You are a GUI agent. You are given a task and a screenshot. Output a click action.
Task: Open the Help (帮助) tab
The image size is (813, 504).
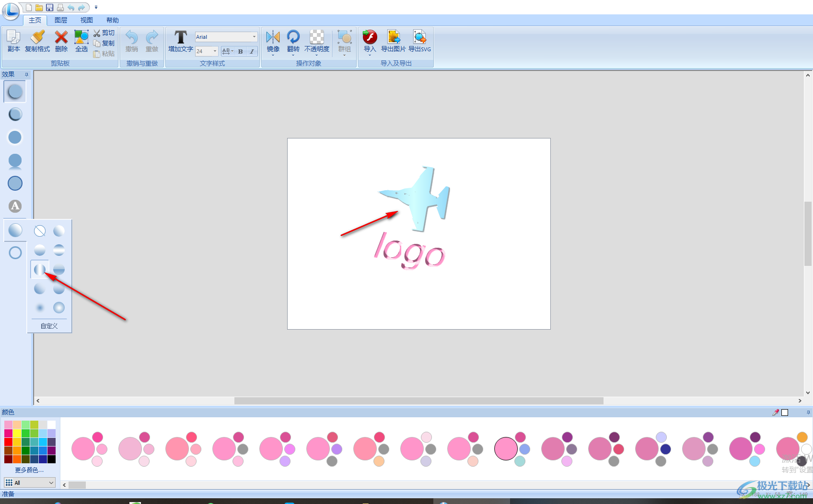pyautogui.click(x=113, y=20)
